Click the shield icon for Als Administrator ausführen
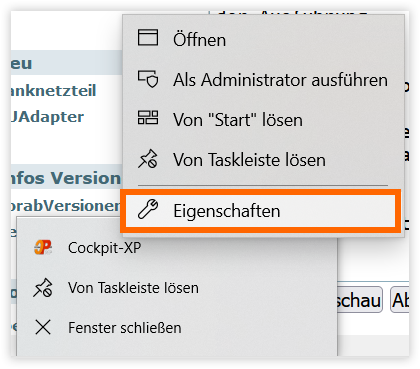The width and height of the screenshot is (420, 369). point(148,78)
